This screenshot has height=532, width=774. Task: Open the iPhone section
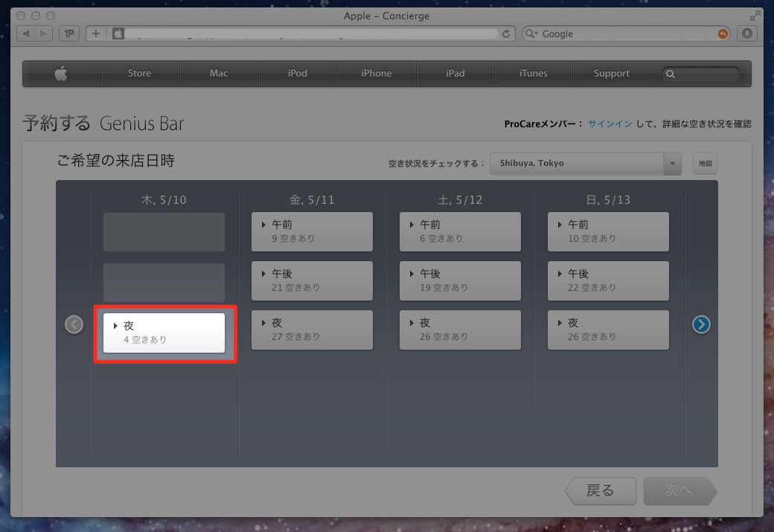pyautogui.click(x=376, y=73)
